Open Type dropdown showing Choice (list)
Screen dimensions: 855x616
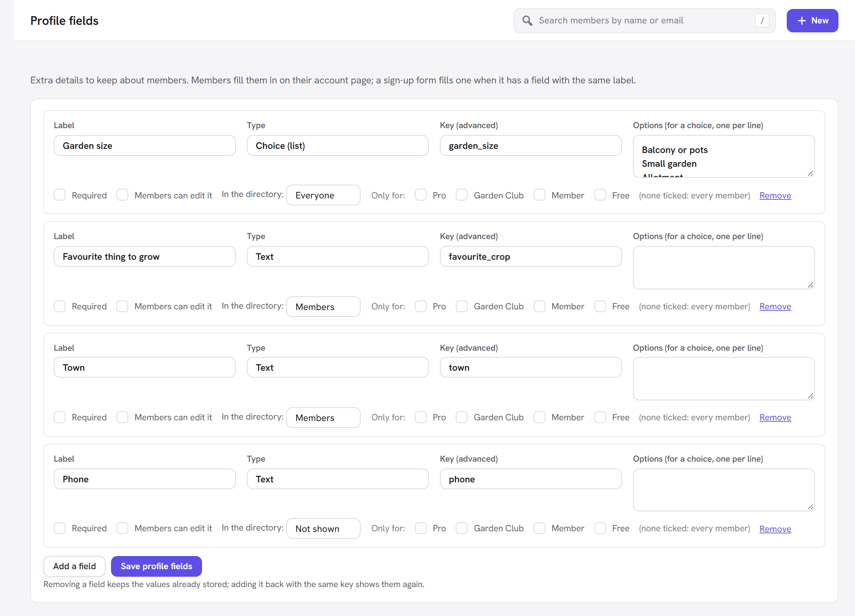338,145
